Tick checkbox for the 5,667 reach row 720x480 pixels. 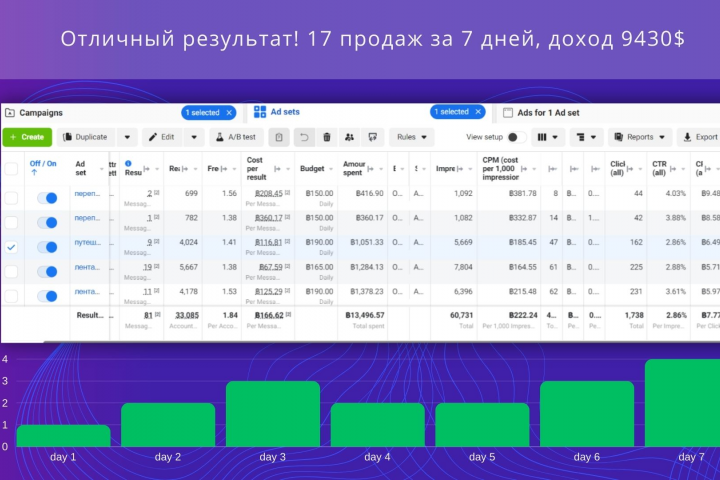11,271
